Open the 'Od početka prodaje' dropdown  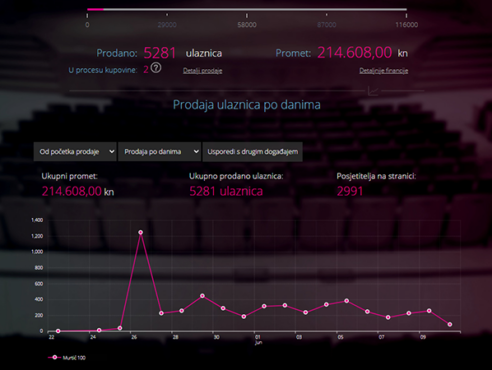pyautogui.click(x=75, y=152)
